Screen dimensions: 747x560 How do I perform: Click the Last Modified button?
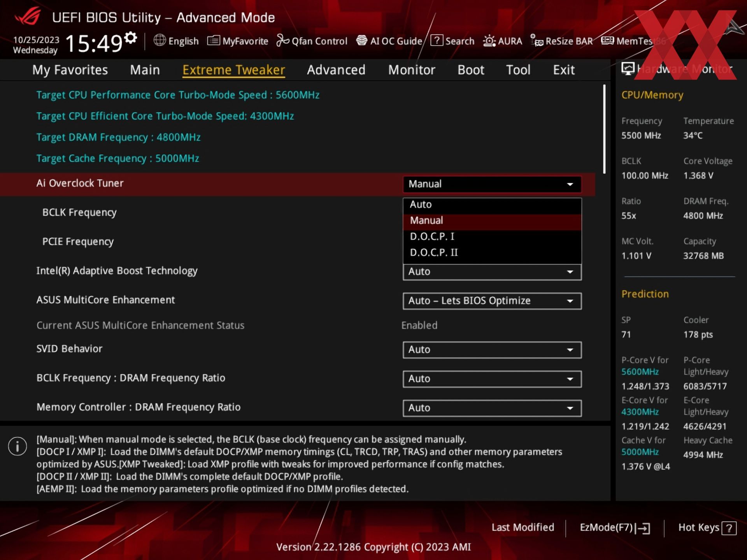click(x=523, y=528)
